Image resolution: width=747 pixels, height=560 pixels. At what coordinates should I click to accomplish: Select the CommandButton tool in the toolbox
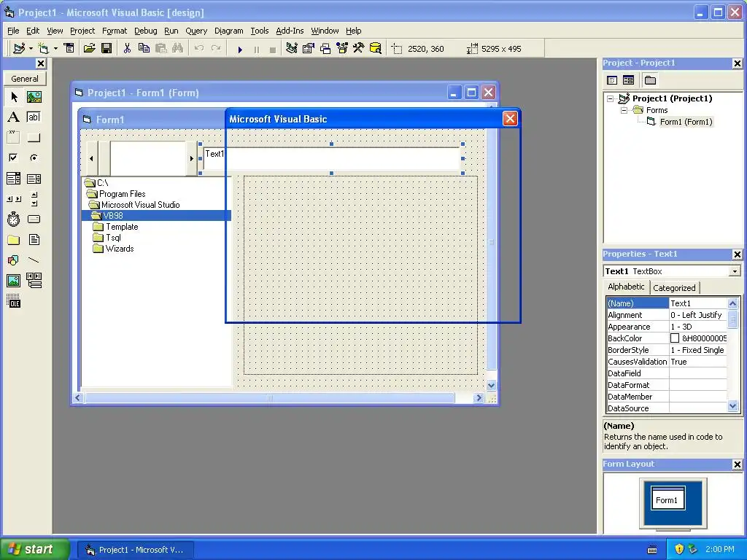[x=34, y=138]
